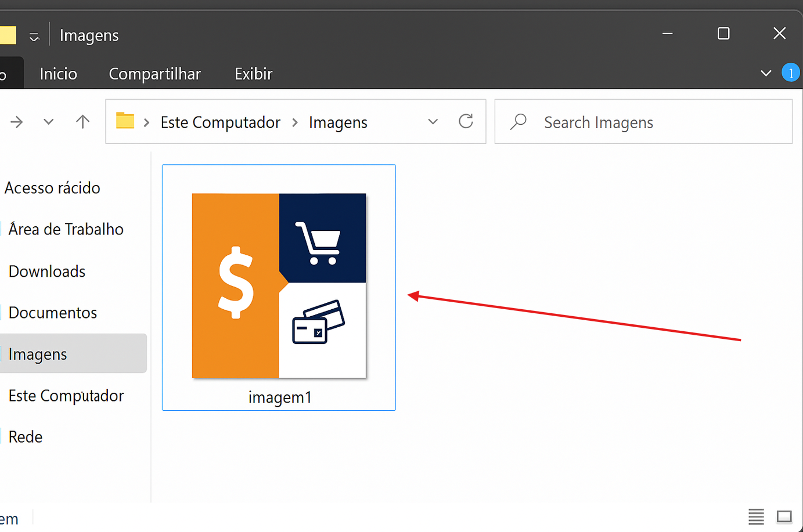The image size is (803, 532).
Task: Expand the ribbon with the chevron
Action: (766, 74)
